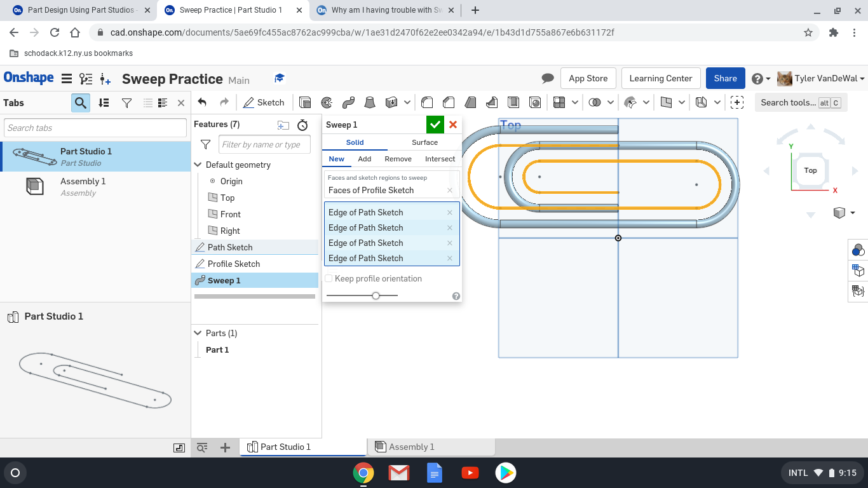Image resolution: width=868 pixels, height=488 pixels.
Task: Click the Share button
Action: coord(725,78)
